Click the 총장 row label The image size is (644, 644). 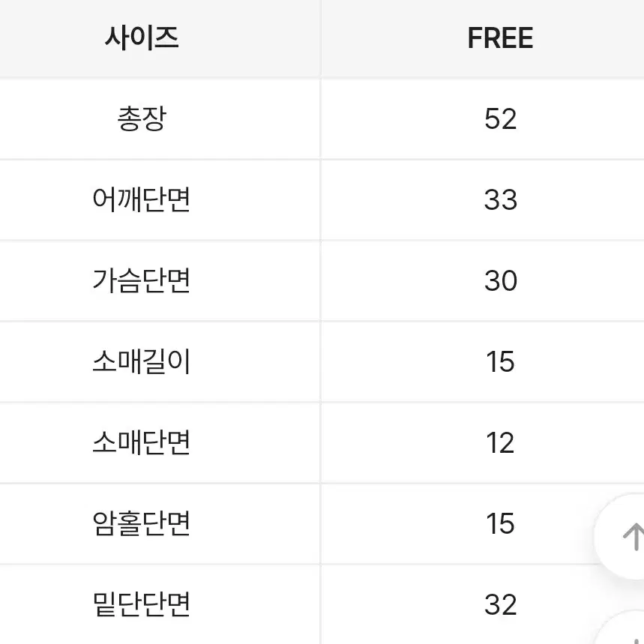pos(142,118)
